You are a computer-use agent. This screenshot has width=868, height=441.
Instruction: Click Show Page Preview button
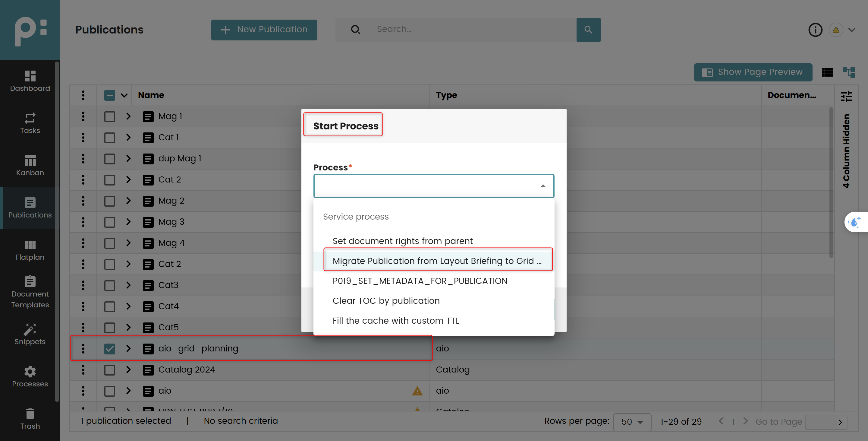(753, 72)
